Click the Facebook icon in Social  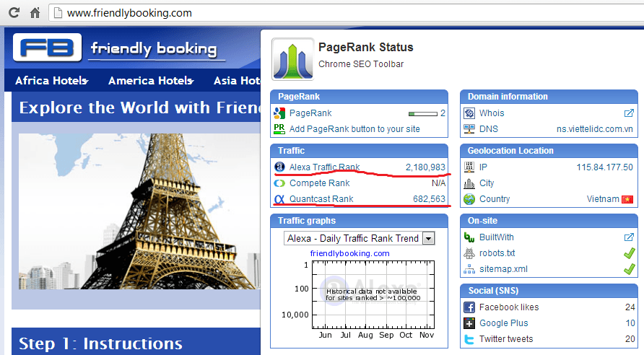(x=469, y=307)
